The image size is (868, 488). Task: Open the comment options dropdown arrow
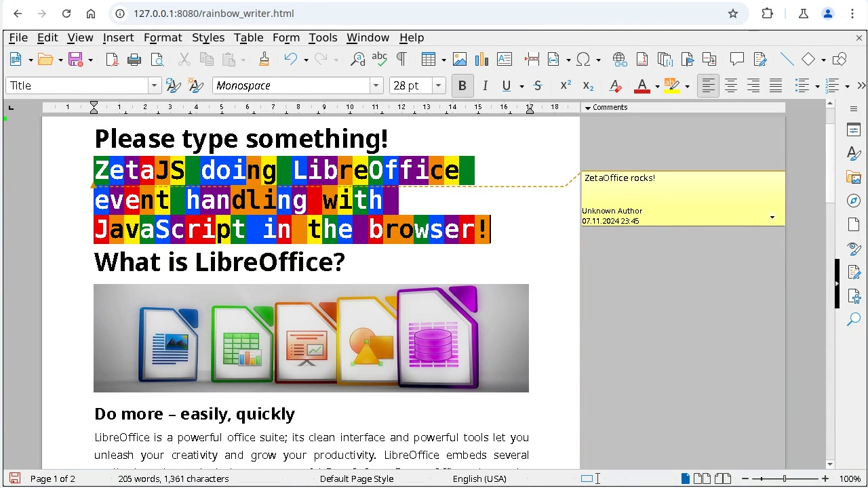[x=772, y=217]
